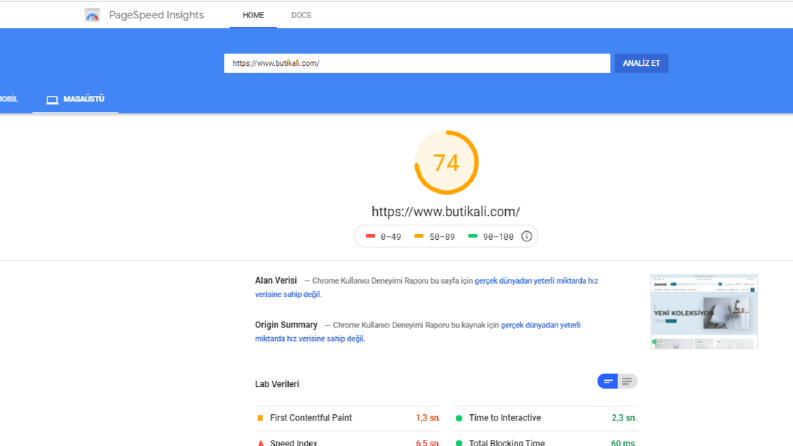Click the red triangle icon beside Speed Index
793x446 pixels.
(x=260, y=443)
